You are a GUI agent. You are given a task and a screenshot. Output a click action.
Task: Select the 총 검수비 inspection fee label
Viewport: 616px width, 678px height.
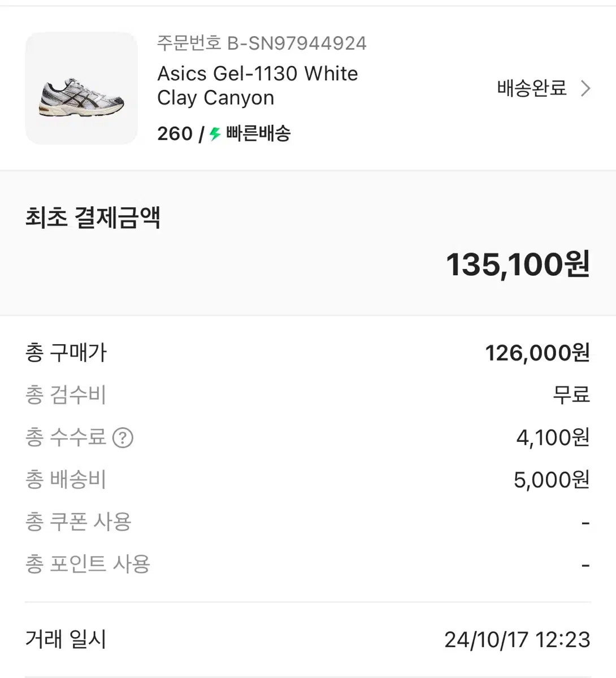click(x=66, y=395)
